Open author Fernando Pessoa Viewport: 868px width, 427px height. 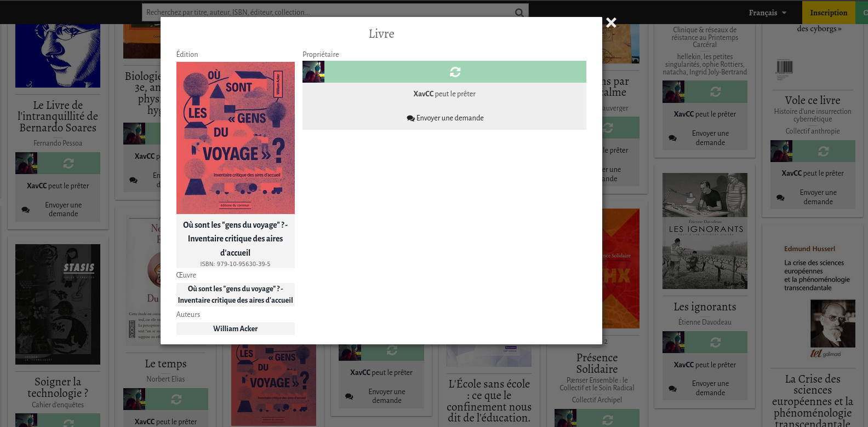click(58, 143)
